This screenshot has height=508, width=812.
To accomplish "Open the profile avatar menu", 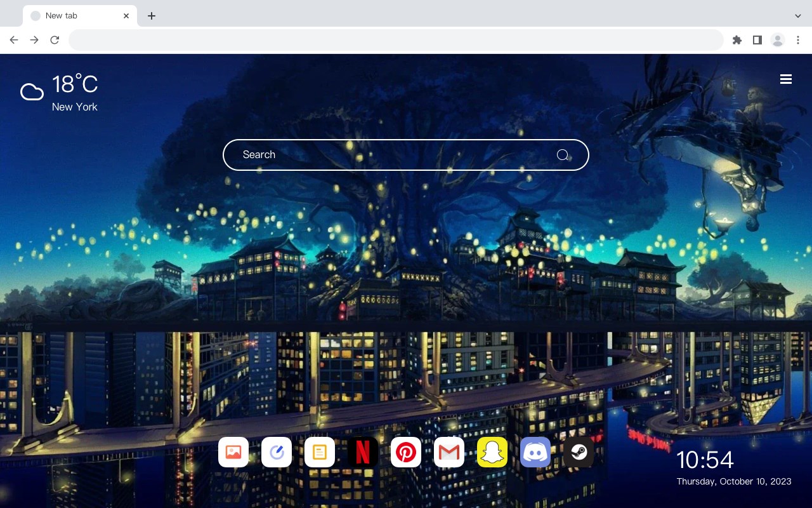I will coord(778,40).
